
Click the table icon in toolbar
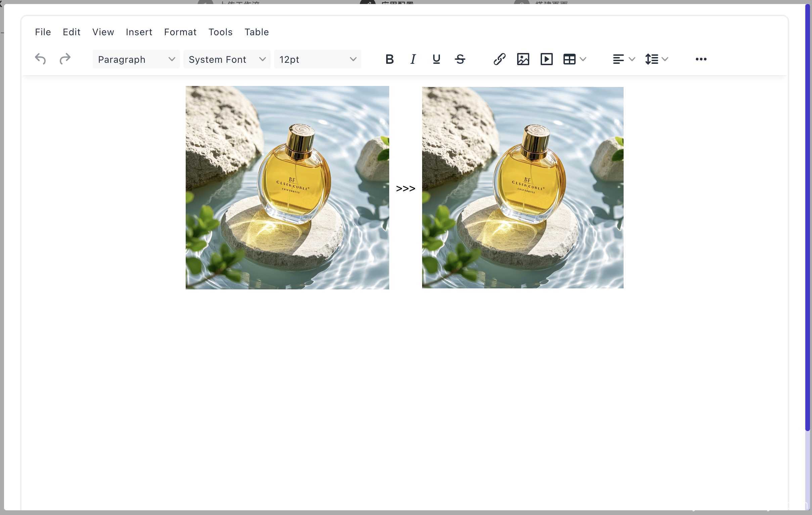pyautogui.click(x=569, y=59)
